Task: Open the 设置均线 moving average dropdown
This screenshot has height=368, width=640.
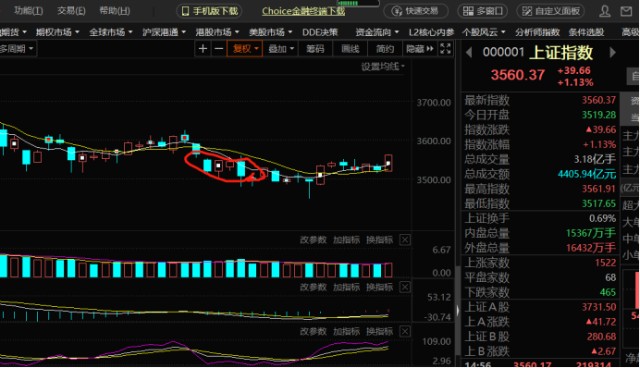Action: click(x=383, y=67)
